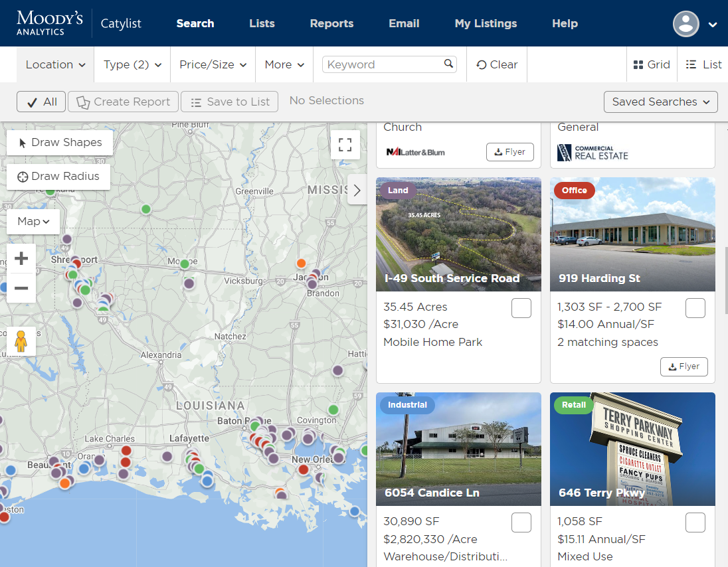Download Flyer for NAI Latter & Blum listing
The height and width of the screenshot is (567, 728).
click(509, 152)
